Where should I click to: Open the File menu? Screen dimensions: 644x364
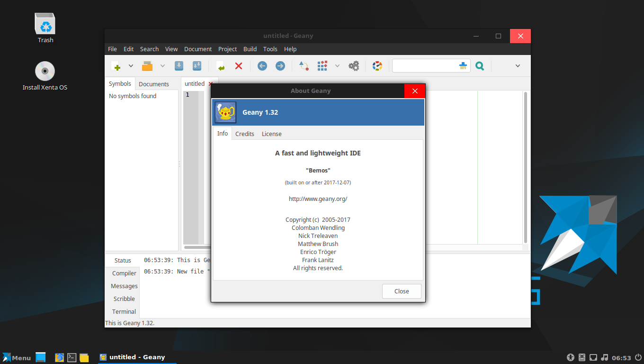(x=112, y=49)
